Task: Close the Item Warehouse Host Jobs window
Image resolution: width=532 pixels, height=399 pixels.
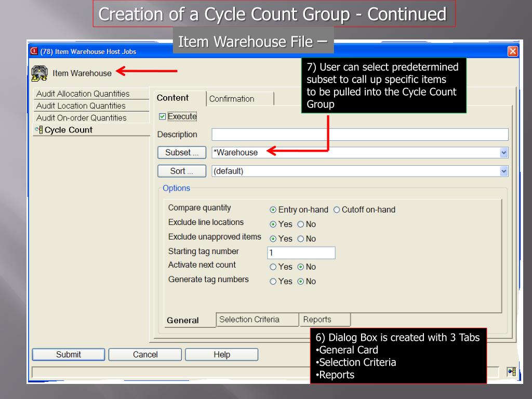Action: (x=513, y=51)
